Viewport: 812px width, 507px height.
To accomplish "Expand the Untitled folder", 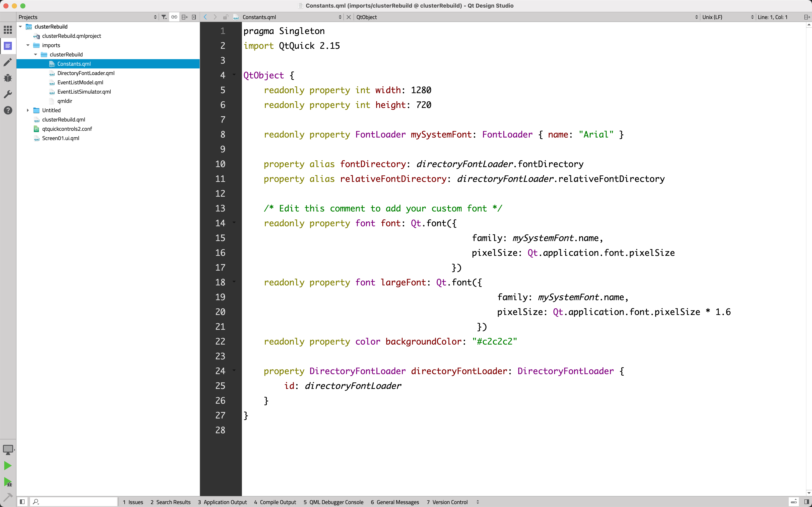I will point(28,110).
